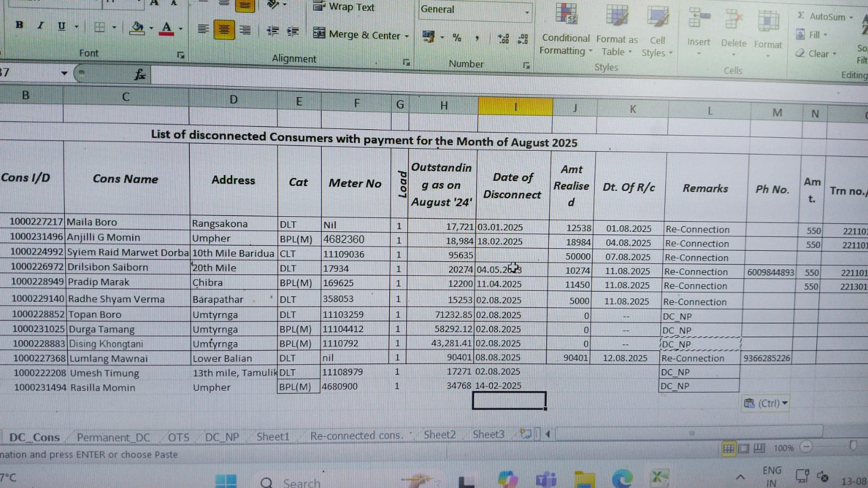Click the Increase Indent icon
The image size is (868, 488).
click(x=293, y=31)
